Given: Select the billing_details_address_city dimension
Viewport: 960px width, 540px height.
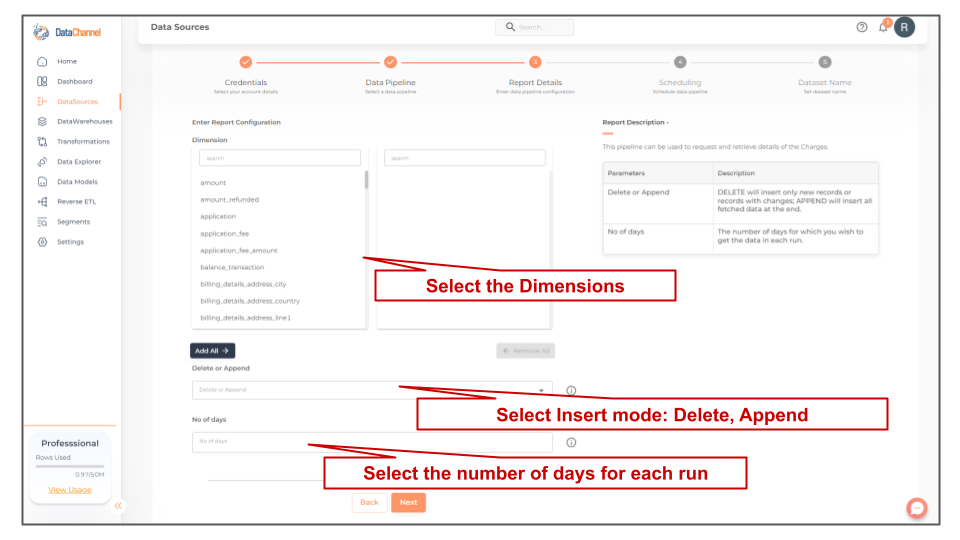Looking at the screenshot, I should (243, 284).
